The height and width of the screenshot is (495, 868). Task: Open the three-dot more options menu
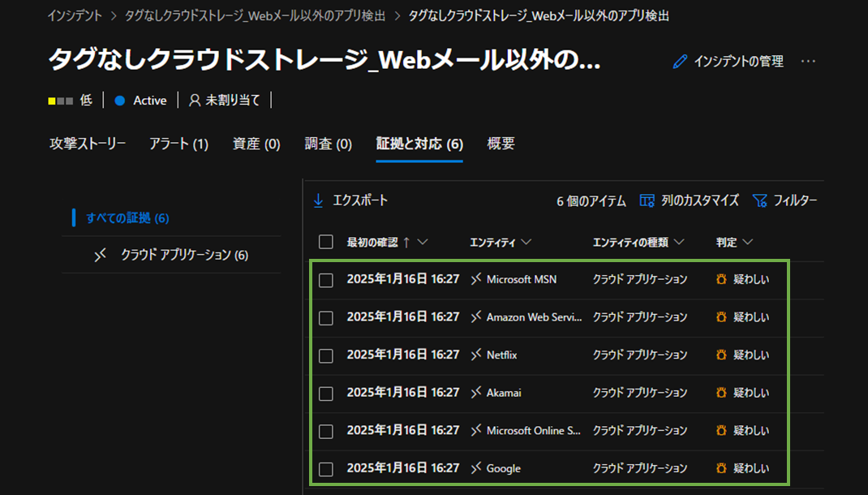click(808, 61)
